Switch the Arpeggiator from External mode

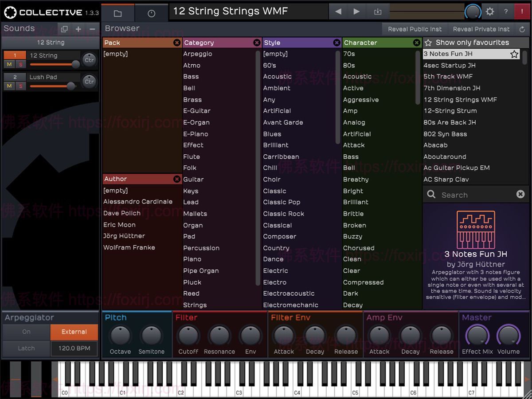tap(74, 332)
